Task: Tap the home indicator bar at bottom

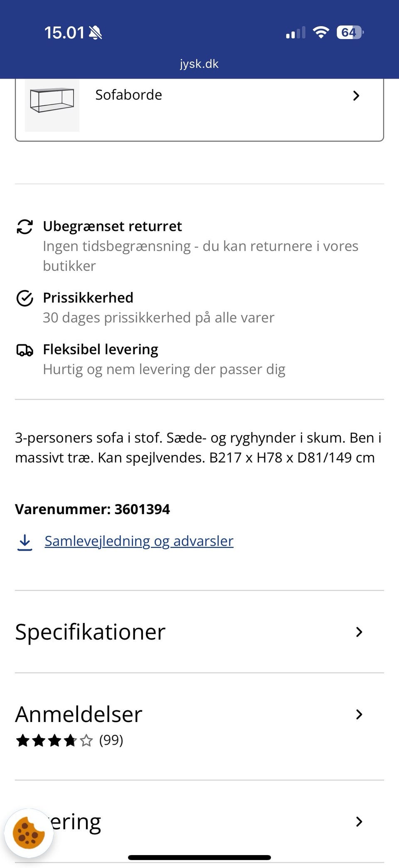Action: 199,857
